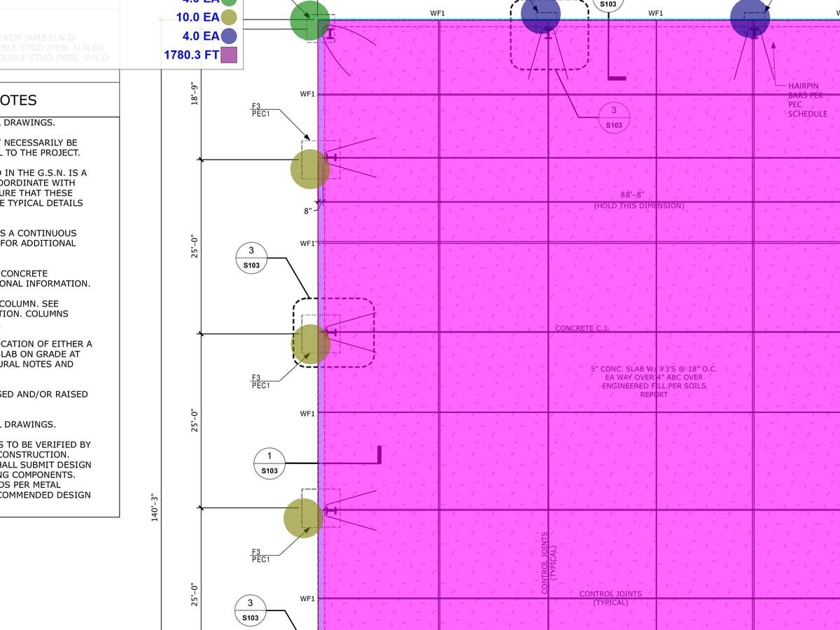The image size is (840, 630).
Task: Click the "1780.3 FT" legend measurement
Action: 191,55
